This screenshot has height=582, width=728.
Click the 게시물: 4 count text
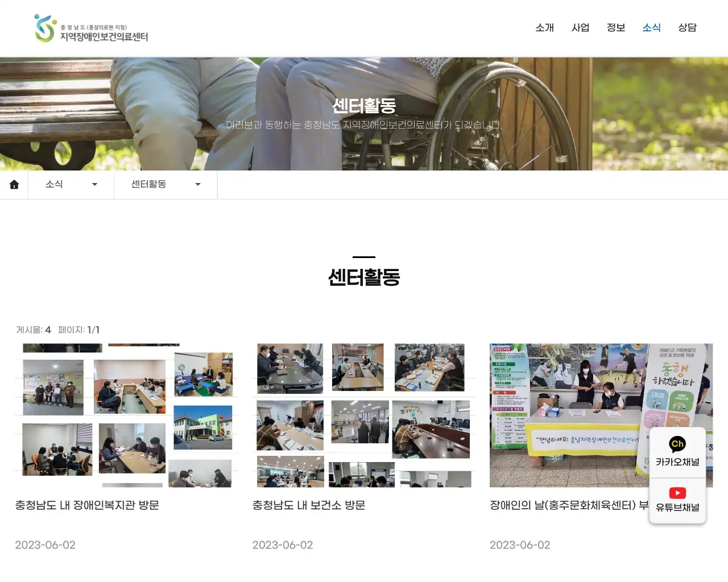coord(34,330)
